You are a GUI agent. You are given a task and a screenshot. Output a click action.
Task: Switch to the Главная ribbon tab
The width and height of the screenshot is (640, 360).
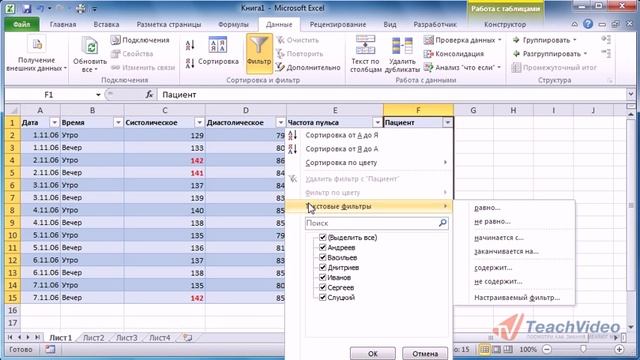63,24
